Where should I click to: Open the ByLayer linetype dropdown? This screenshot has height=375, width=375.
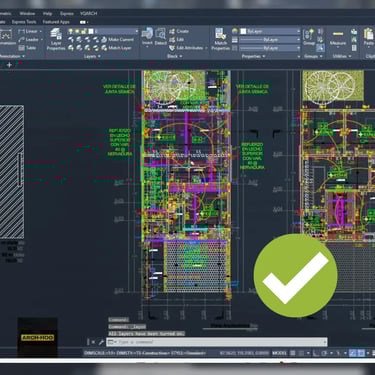point(270,39)
